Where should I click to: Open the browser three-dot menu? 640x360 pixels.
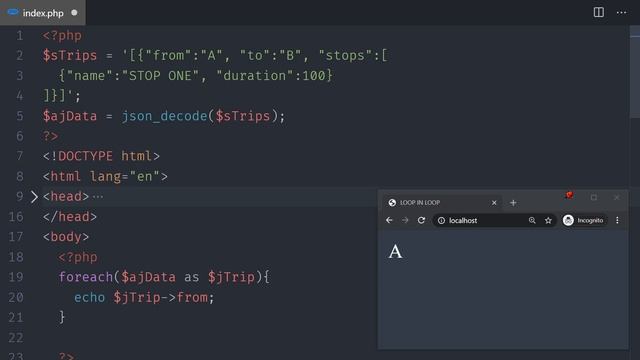(x=617, y=220)
